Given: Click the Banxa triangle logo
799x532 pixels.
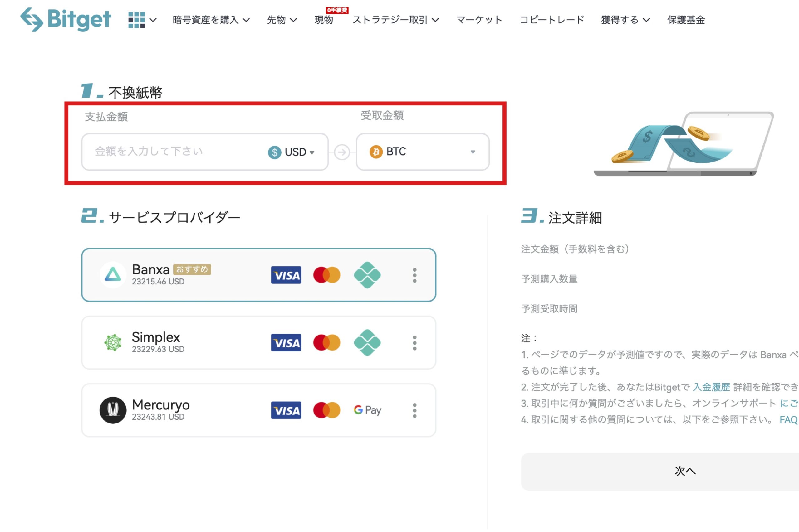Looking at the screenshot, I should (x=113, y=274).
